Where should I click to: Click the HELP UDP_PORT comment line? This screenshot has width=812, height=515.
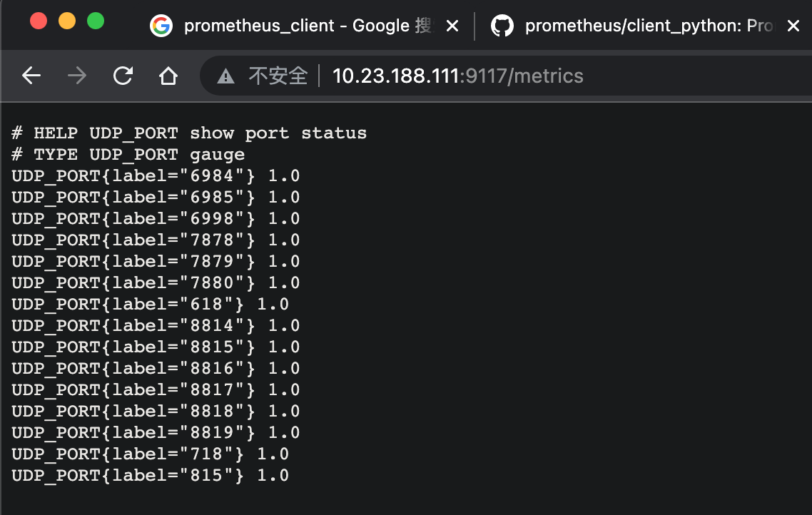click(x=189, y=133)
